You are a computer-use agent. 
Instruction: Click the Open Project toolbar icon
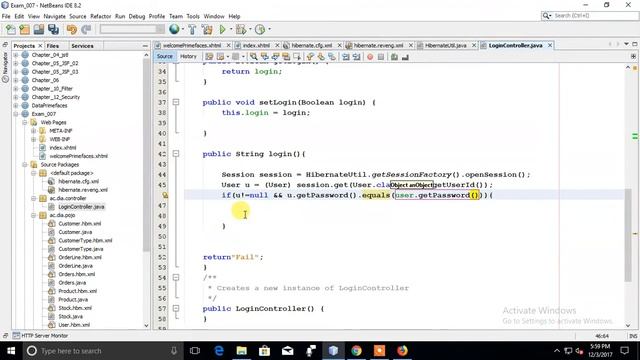click(39, 29)
